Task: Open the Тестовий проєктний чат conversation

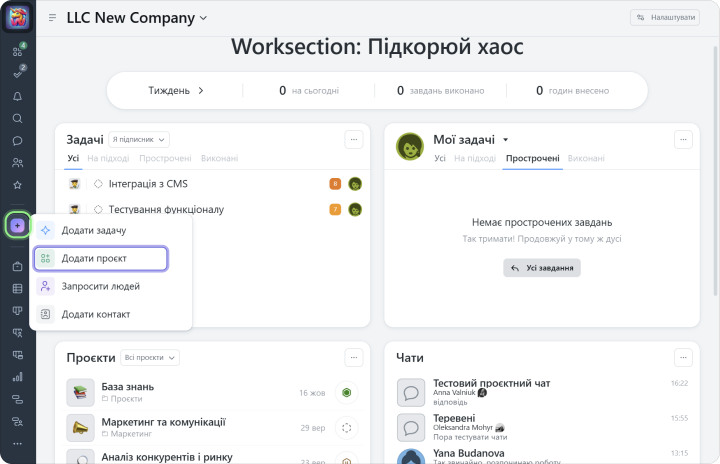Action: click(x=491, y=384)
